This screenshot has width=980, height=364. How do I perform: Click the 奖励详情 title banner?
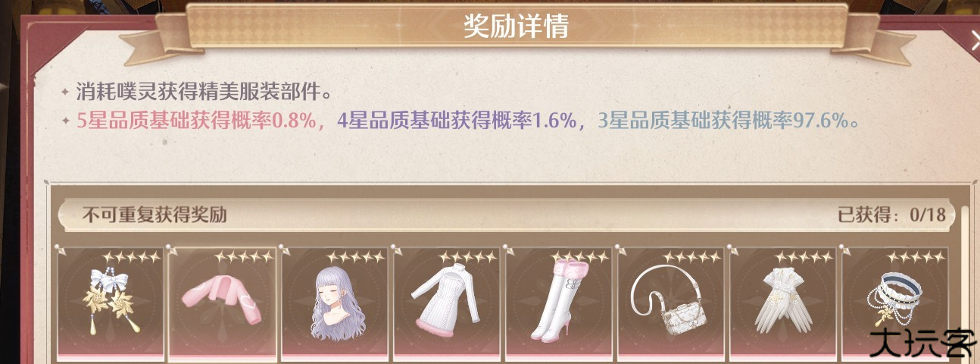(x=517, y=27)
